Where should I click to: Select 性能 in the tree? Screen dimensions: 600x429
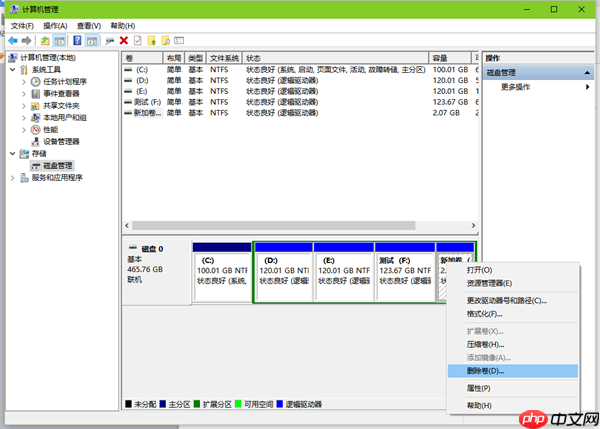51,129
